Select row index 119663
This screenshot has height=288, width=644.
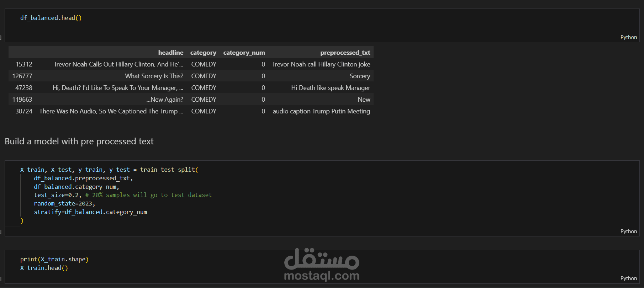[22, 100]
